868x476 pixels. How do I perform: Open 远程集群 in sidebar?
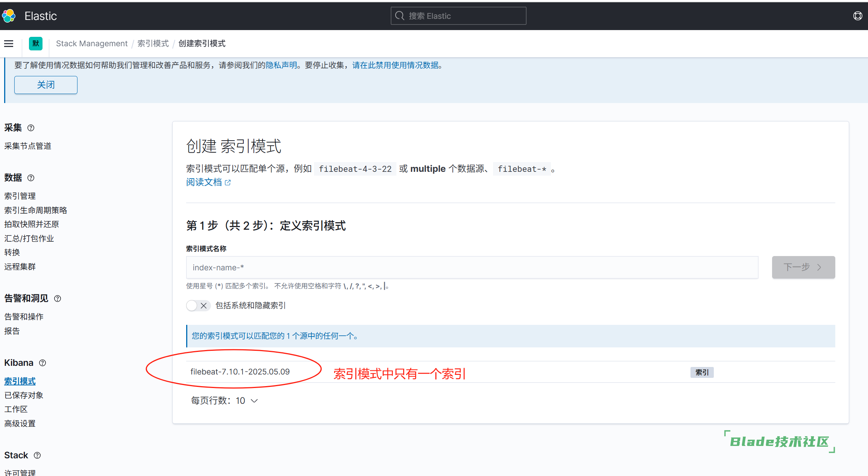pyautogui.click(x=20, y=267)
